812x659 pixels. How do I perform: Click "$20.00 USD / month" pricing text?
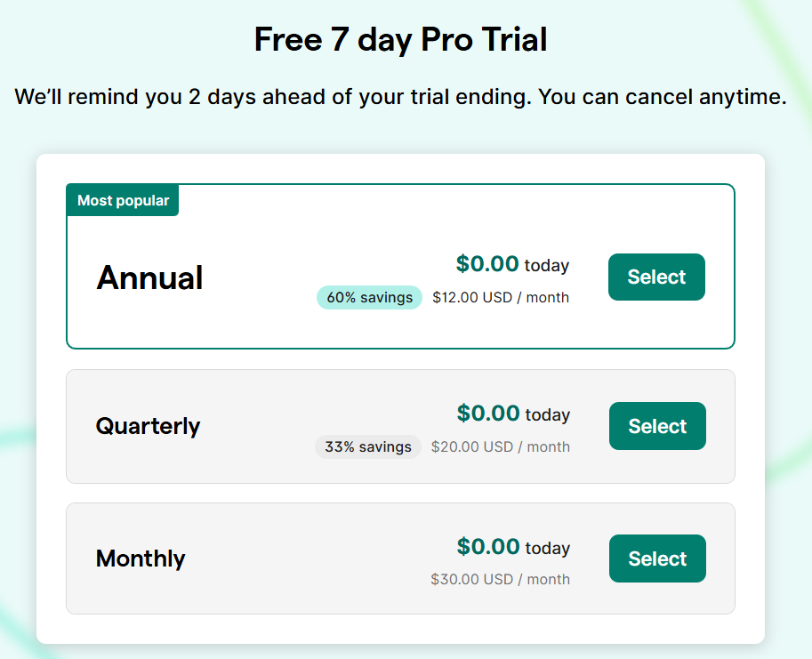[x=501, y=446]
